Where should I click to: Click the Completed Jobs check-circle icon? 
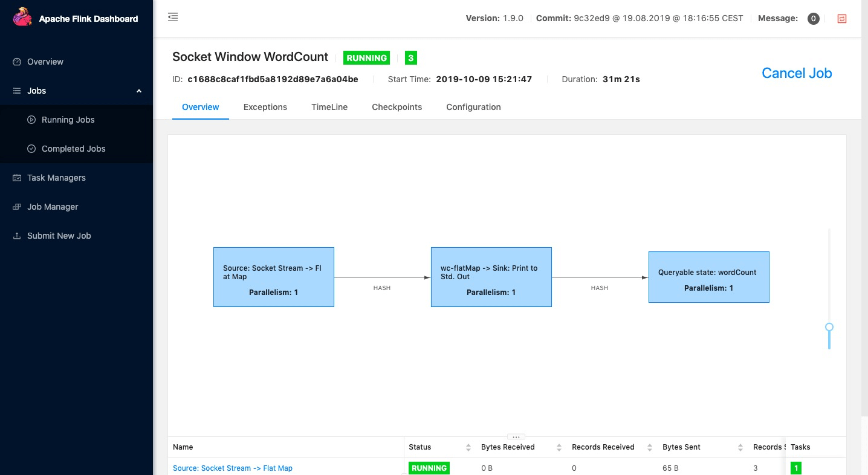[x=31, y=149]
